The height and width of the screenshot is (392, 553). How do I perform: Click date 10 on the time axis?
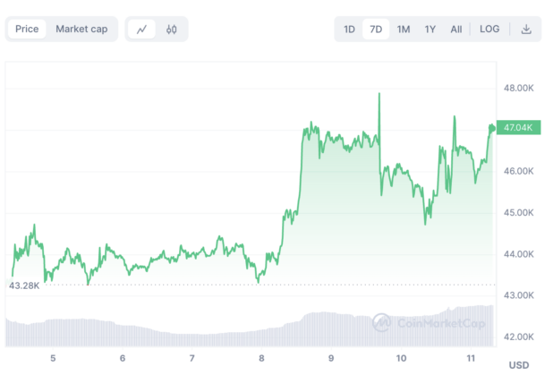point(401,358)
